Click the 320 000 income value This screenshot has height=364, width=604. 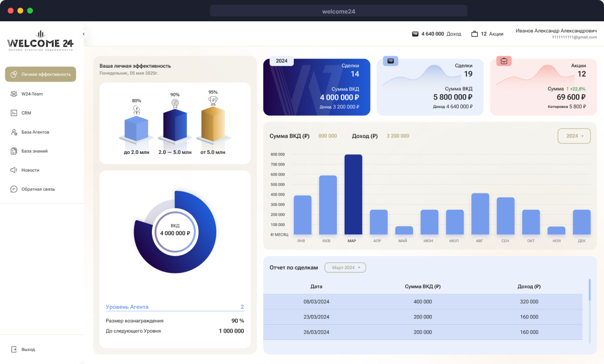point(529,302)
